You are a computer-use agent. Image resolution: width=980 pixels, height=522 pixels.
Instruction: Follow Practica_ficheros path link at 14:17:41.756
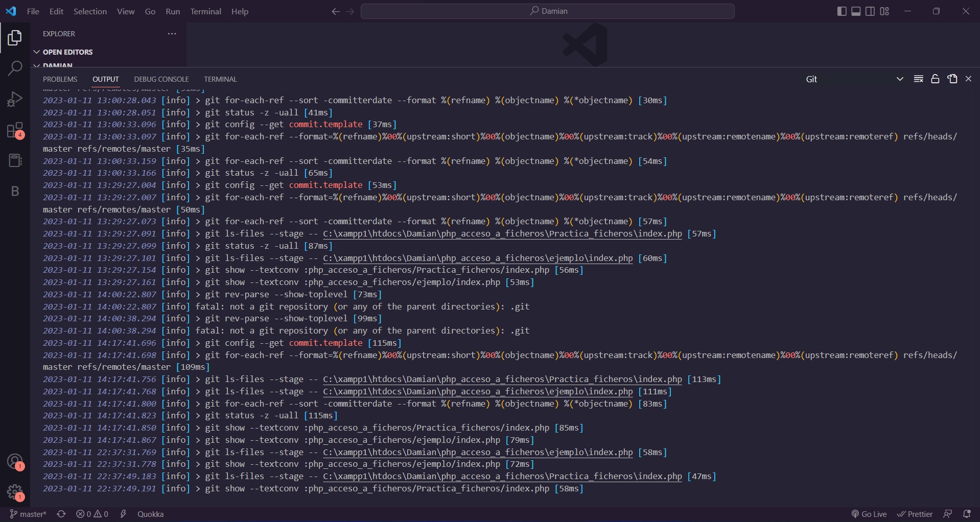502,379
